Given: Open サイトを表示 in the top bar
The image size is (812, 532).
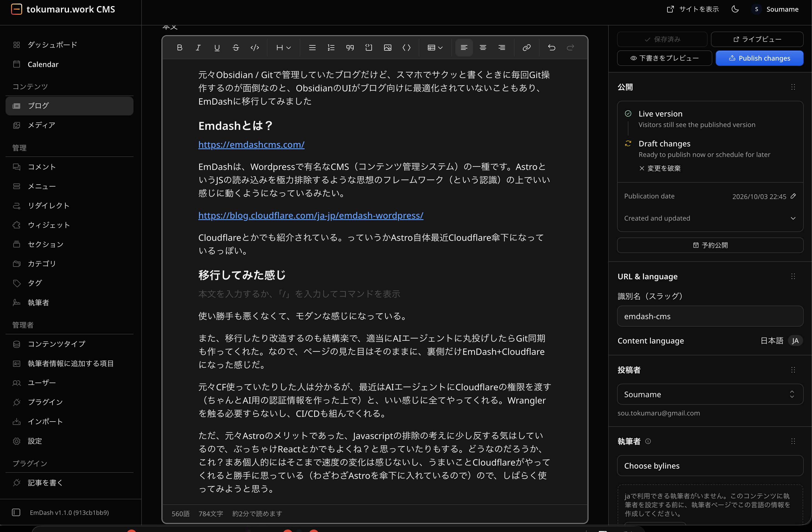Looking at the screenshot, I should click(693, 9).
